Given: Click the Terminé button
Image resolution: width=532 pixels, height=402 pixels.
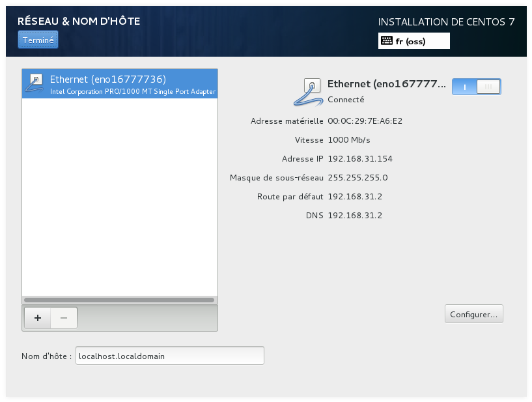Looking at the screenshot, I should point(38,40).
